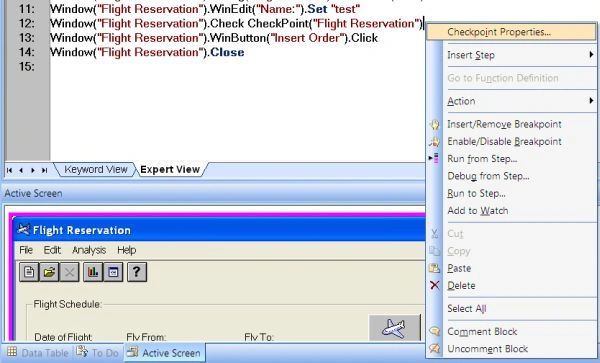Viewport: 600px width, 363px height.
Task: Open the To Do tab
Action: coord(98,353)
